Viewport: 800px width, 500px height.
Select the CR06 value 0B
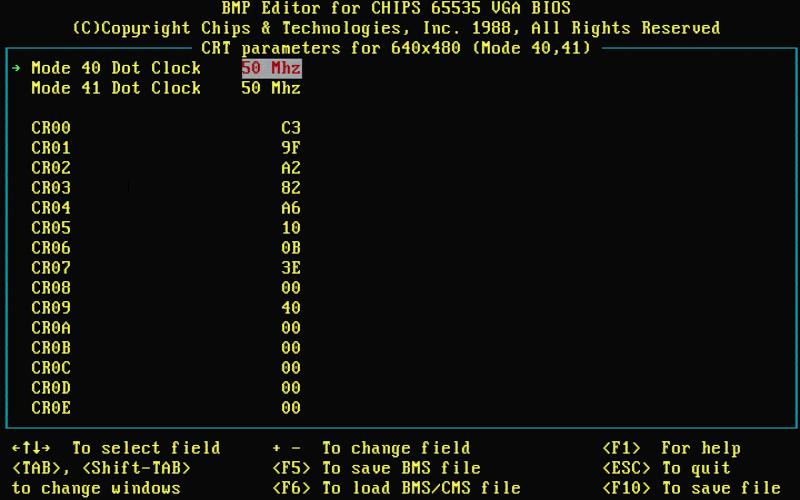click(x=291, y=248)
